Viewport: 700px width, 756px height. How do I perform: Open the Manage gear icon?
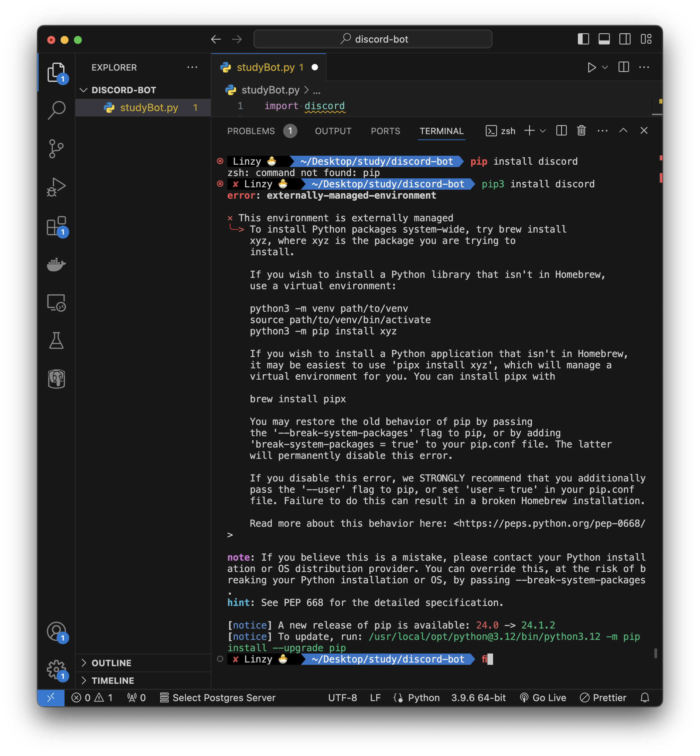tap(57, 669)
